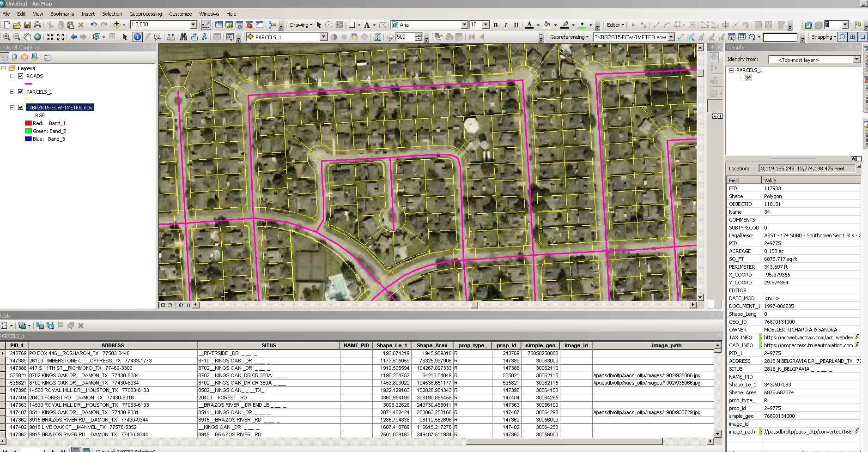Click Delete Selected icon in Table toolbar
The width and height of the screenshot is (868, 452).
pos(81,325)
